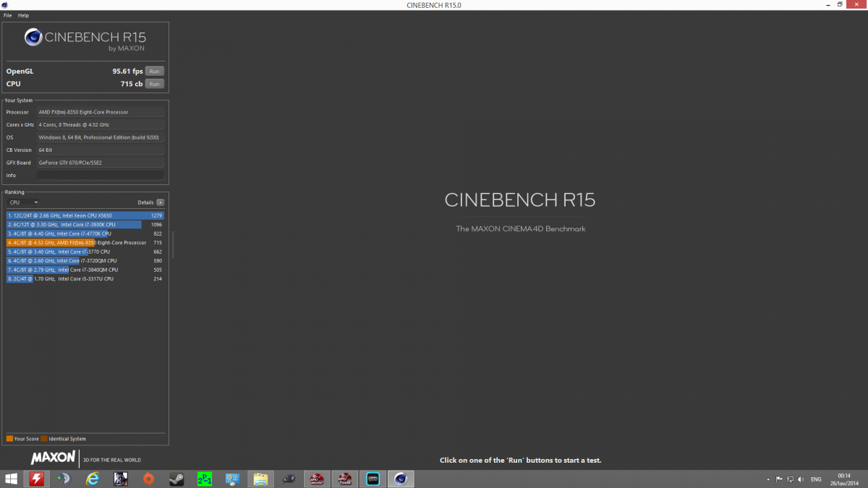
Task: Open the control panel monitor taskbar icon
Action: point(232,479)
